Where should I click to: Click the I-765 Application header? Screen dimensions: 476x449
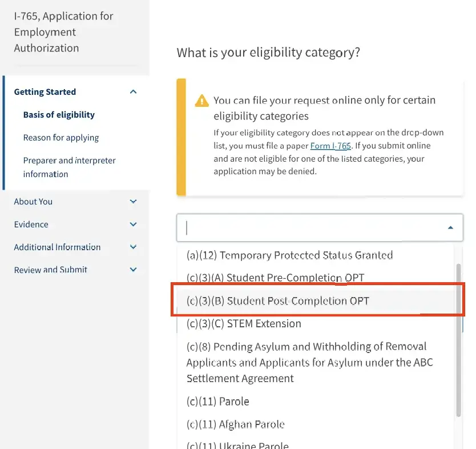click(x=63, y=31)
